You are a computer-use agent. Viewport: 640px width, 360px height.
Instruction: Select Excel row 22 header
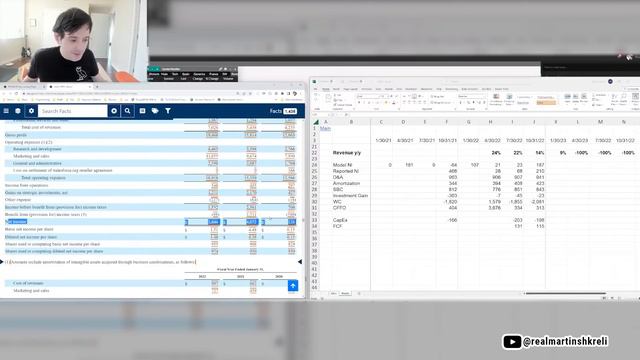coord(315,153)
